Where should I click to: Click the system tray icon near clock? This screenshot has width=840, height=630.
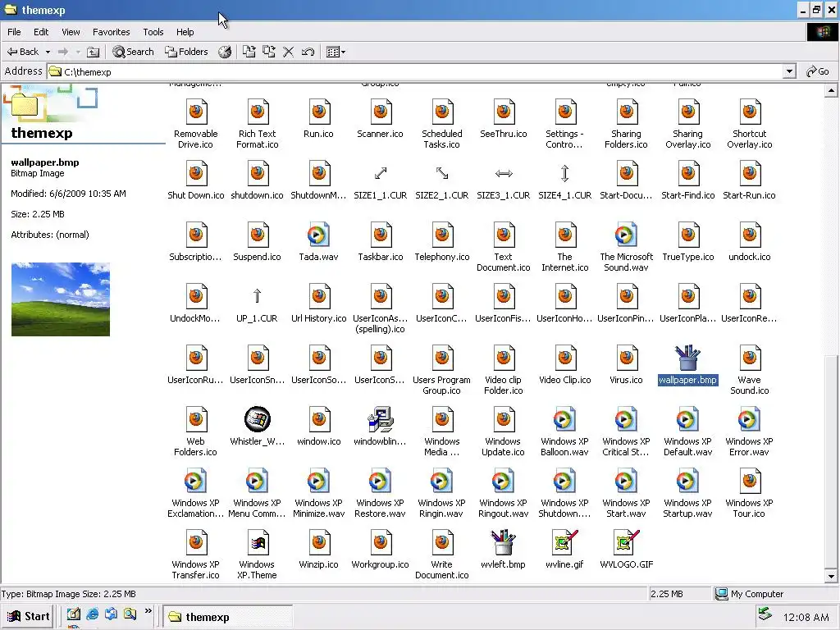[x=765, y=614]
